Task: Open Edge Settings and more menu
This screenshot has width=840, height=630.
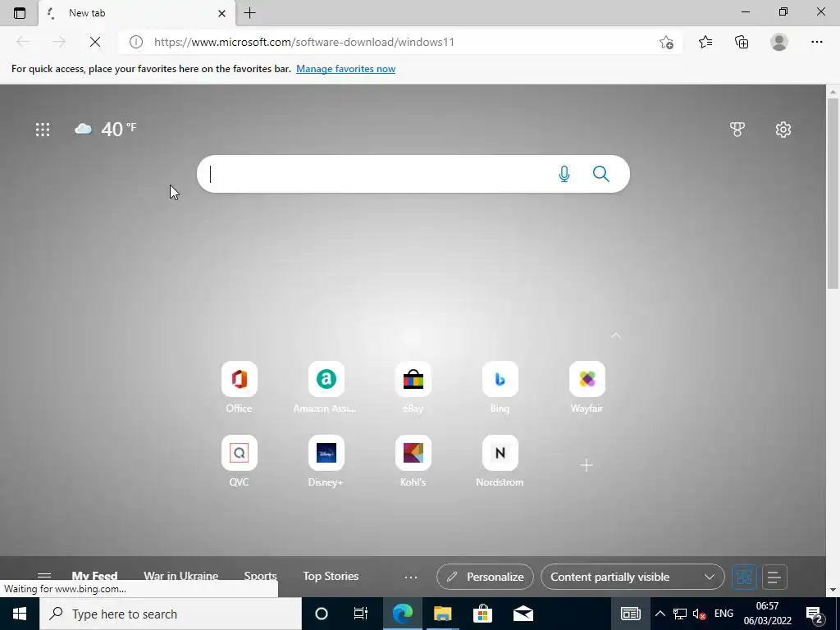Action: (x=816, y=42)
